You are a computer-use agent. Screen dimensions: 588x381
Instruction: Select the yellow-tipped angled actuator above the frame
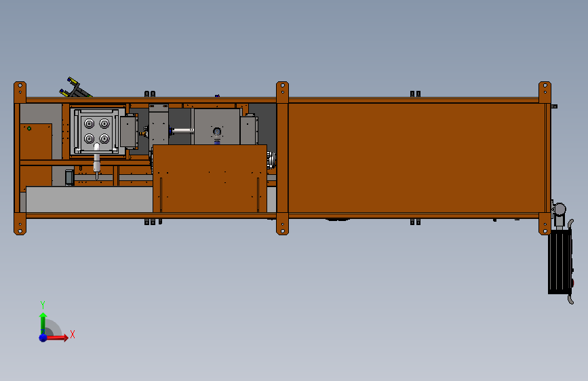pos(75,88)
